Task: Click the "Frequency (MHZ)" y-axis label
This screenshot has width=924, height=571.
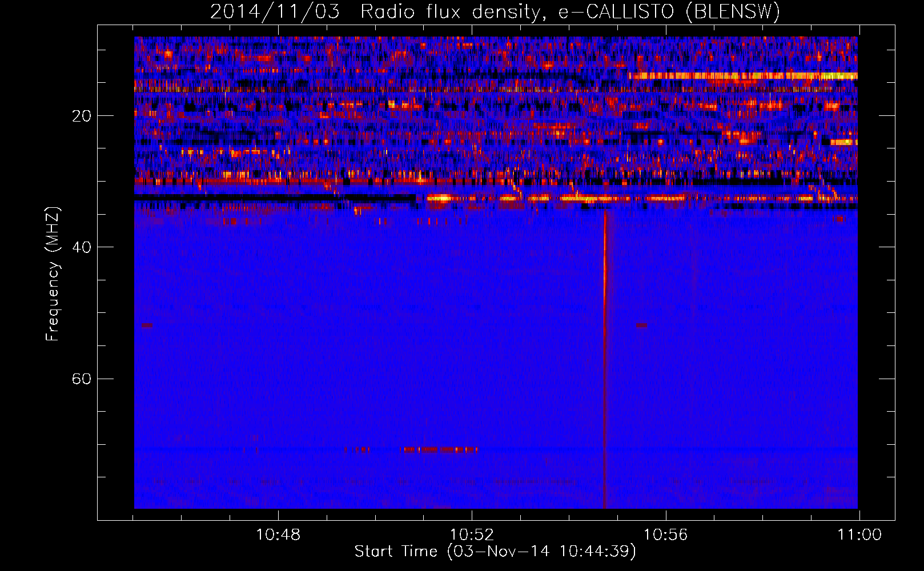Action: coord(53,274)
